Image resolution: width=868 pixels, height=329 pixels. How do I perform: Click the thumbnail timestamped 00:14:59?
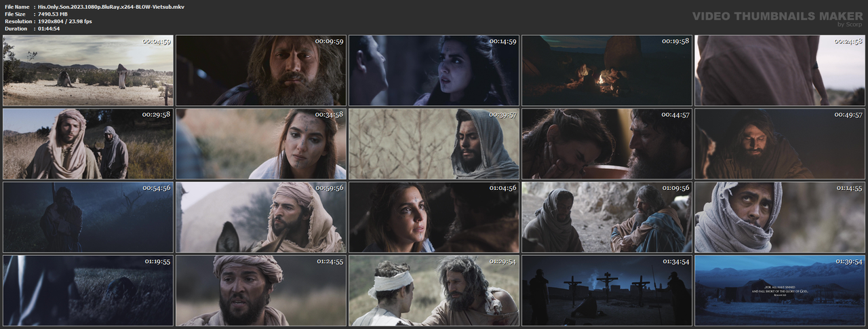pos(434,71)
